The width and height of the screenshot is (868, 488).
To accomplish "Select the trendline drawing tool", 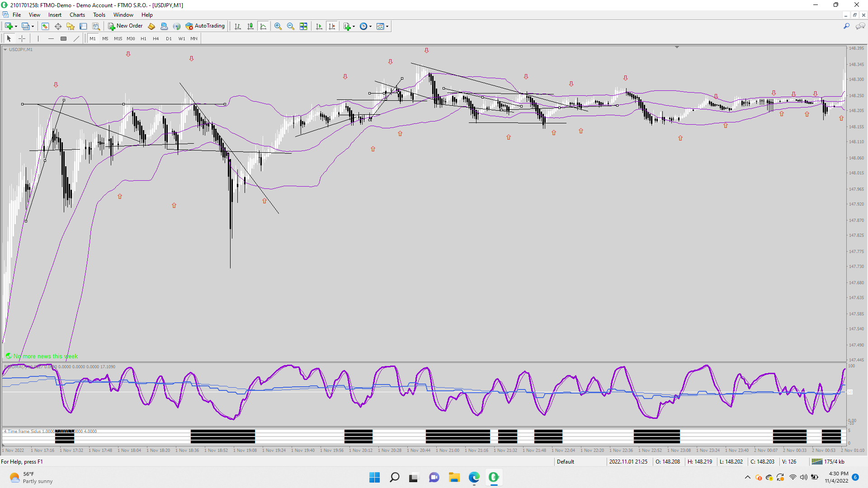I will pos(76,38).
